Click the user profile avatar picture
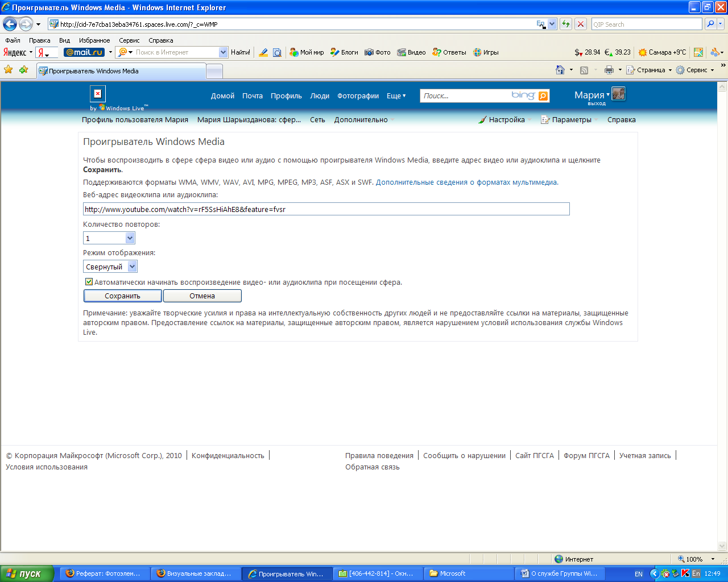The height and width of the screenshot is (582, 728). coord(619,94)
